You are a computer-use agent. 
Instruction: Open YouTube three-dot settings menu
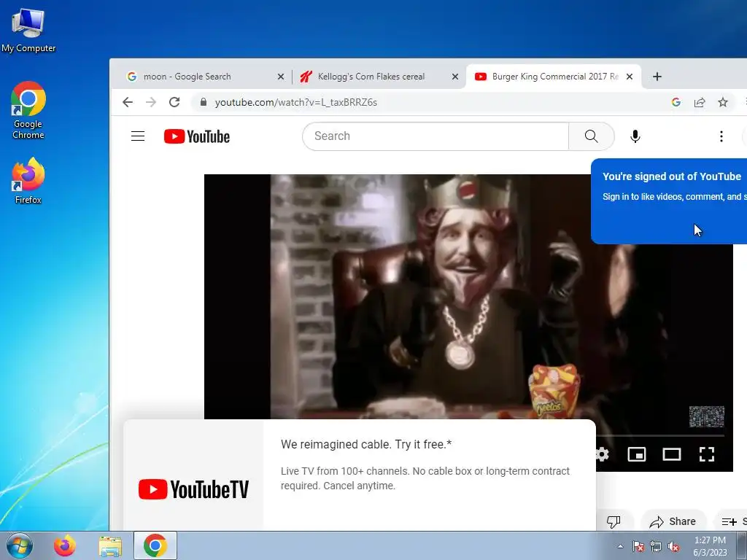coord(721,136)
